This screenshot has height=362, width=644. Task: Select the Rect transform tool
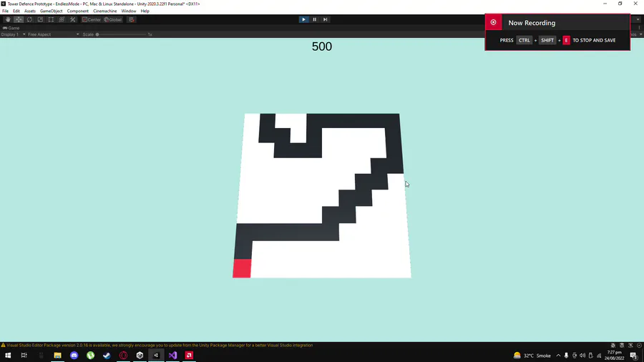51,19
